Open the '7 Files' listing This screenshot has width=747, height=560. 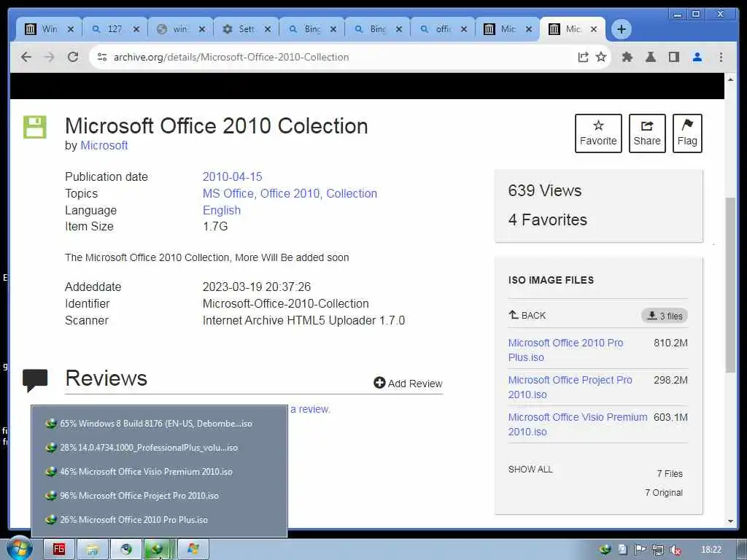pyautogui.click(x=670, y=474)
